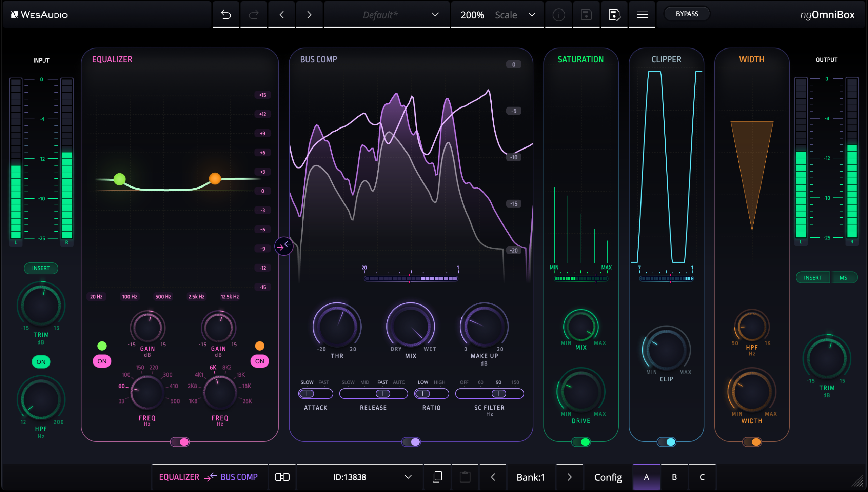Click the undo arrow icon

click(x=226, y=15)
